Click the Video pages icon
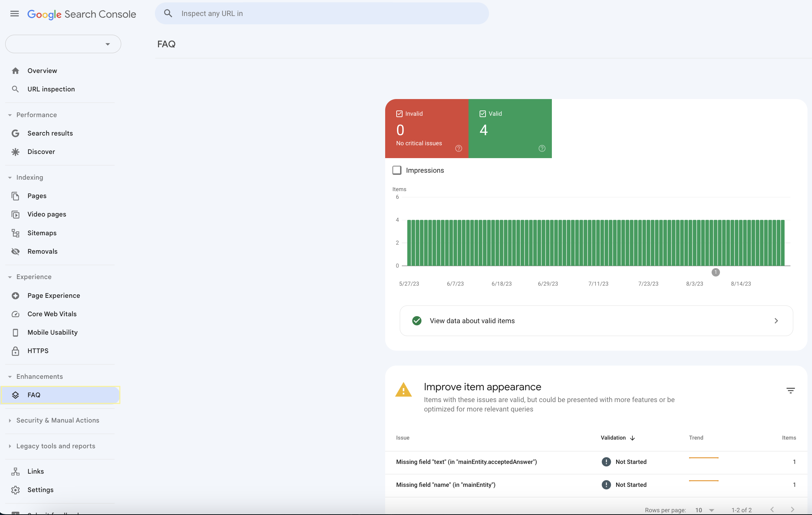This screenshot has width=812, height=515. tap(15, 214)
